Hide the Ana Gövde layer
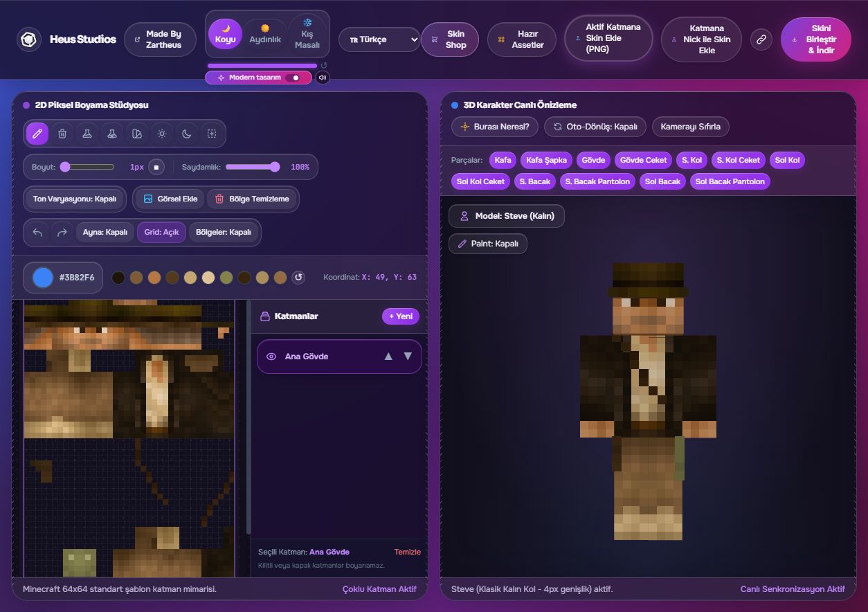Screen dimensions: 868x612 pyautogui.click(x=271, y=357)
